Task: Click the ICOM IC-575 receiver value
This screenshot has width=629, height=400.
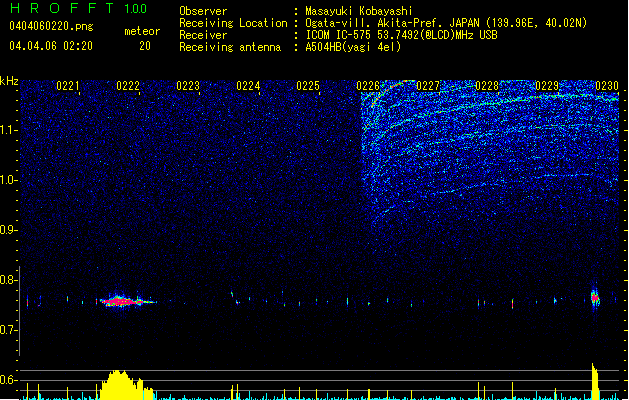Action: 401,35
